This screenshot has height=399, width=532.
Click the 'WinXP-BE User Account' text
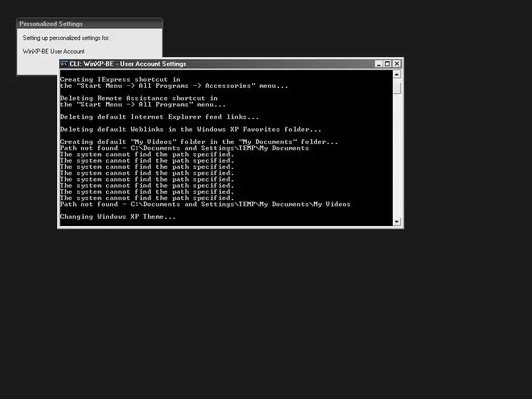[x=54, y=51]
